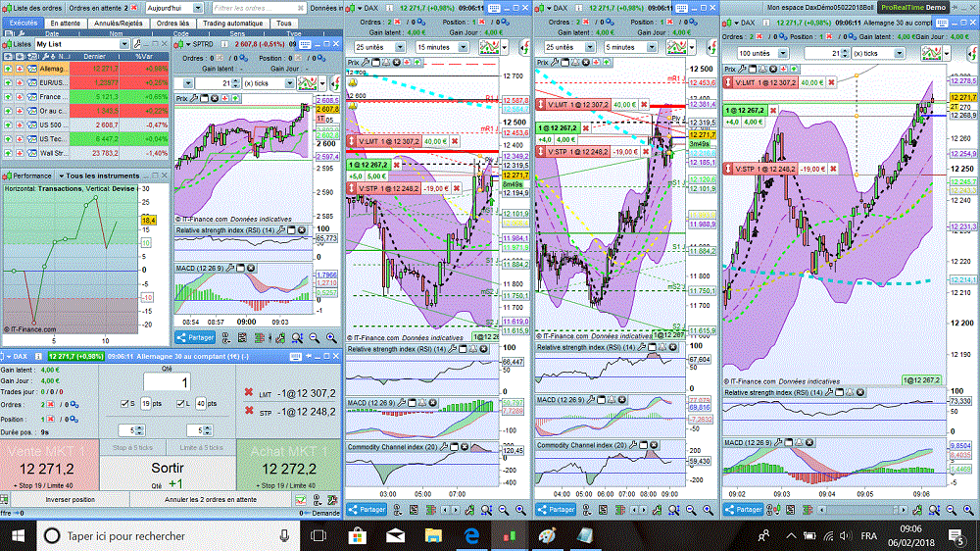This screenshot has height=551, width=980.
Task: Click Limite à 5 ticks button
Action: tap(201, 448)
